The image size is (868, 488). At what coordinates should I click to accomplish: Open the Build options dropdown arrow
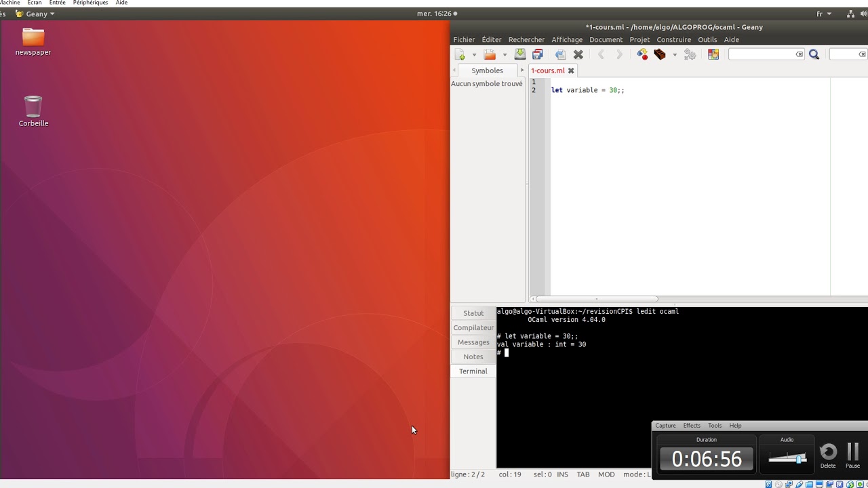(674, 55)
